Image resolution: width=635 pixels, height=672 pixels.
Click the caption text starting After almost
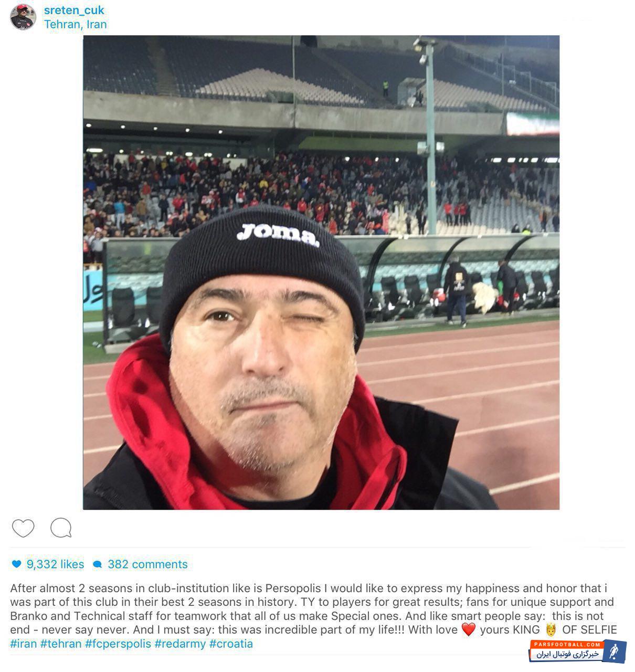pyautogui.click(x=313, y=609)
